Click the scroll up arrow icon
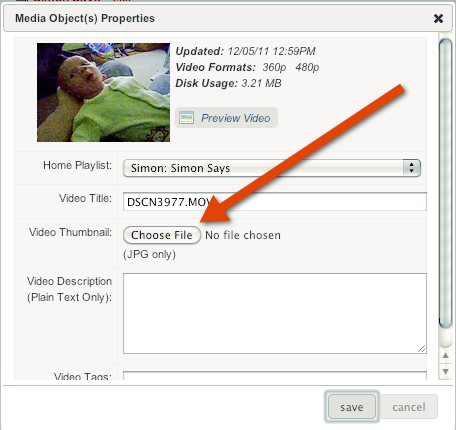Image resolution: width=456 pixels, height=430 pixels. [445, 355]
